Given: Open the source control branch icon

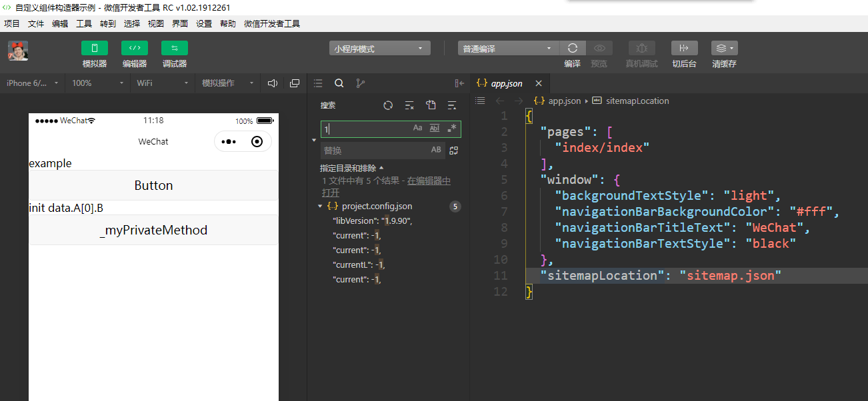Looking at the screenshot, I should pos(361,83).
